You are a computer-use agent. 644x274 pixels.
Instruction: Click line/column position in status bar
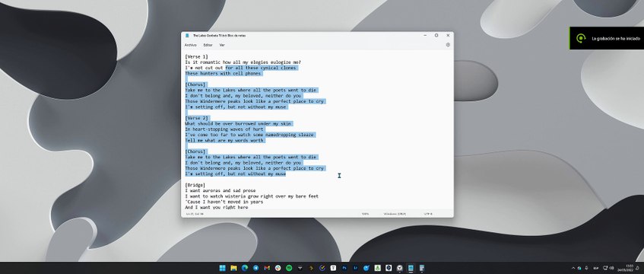coord(195,214)
